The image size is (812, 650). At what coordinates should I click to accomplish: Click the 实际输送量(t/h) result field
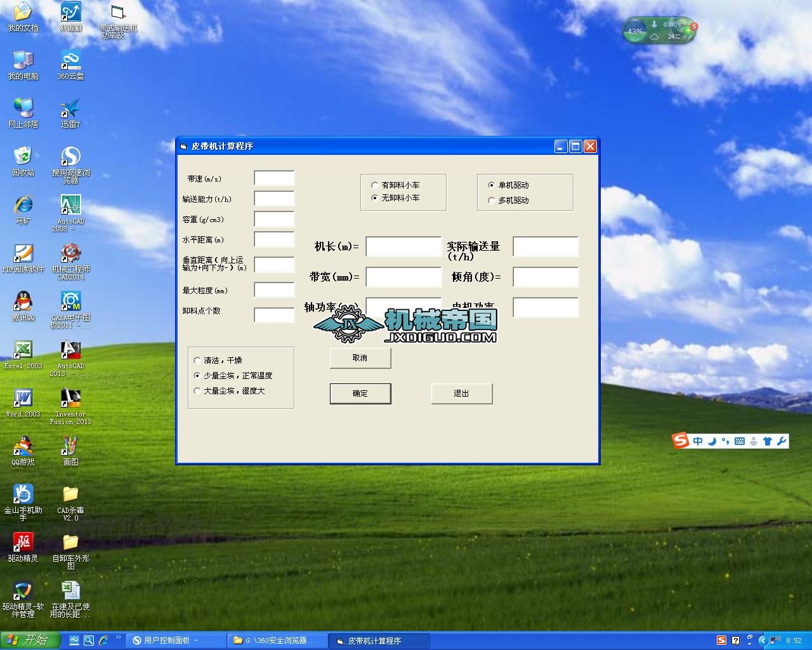(546, 247)
